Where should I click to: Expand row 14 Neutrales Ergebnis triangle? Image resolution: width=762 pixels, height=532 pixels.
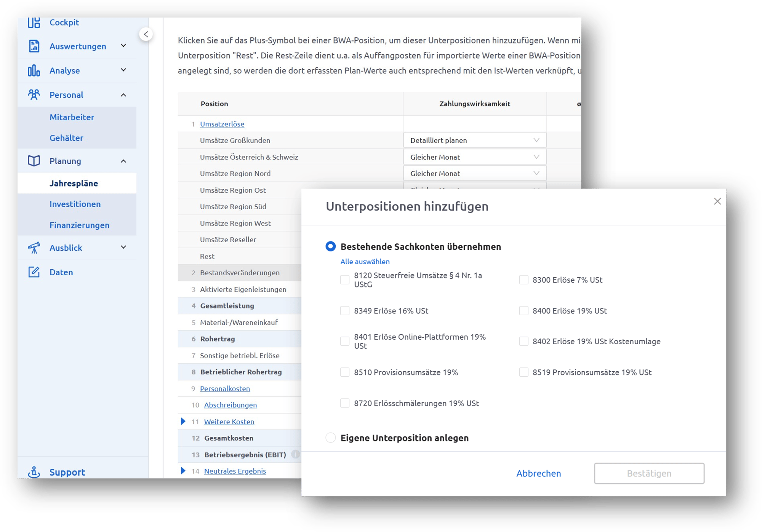183,471
